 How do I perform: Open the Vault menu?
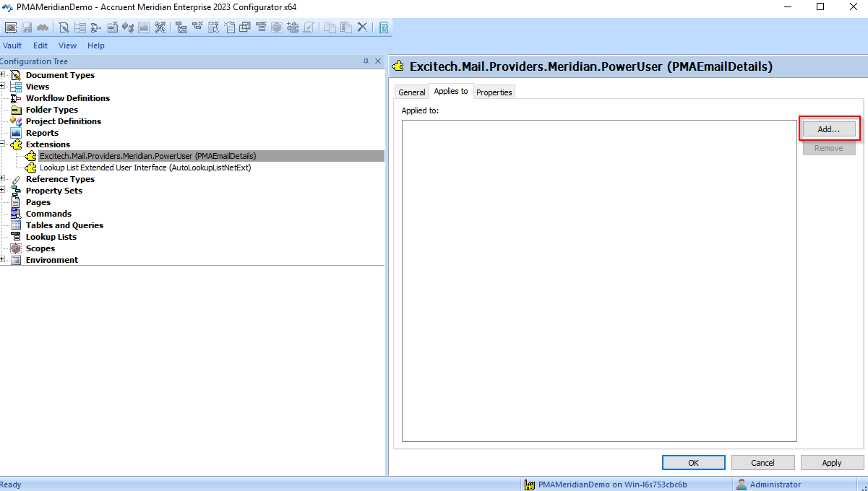(x=12, y=45)
